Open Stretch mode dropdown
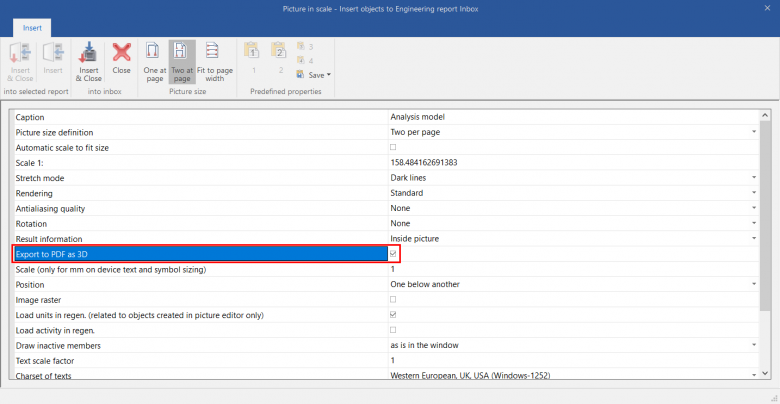 point(754,178)
